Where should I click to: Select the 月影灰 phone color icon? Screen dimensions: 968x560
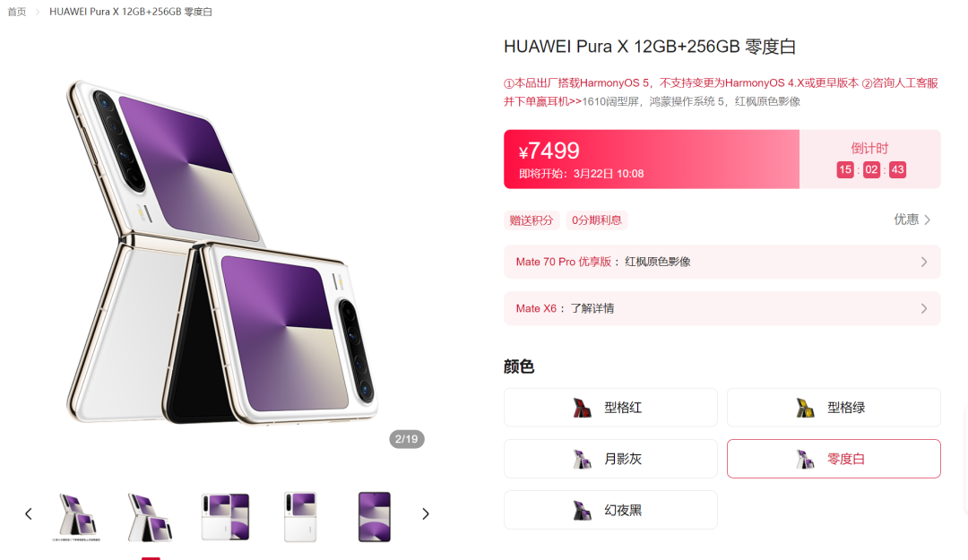tap(583, 459)
